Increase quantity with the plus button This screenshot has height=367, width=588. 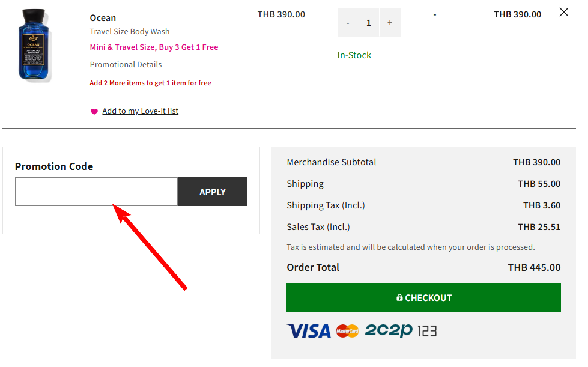(x=390, y=22)
